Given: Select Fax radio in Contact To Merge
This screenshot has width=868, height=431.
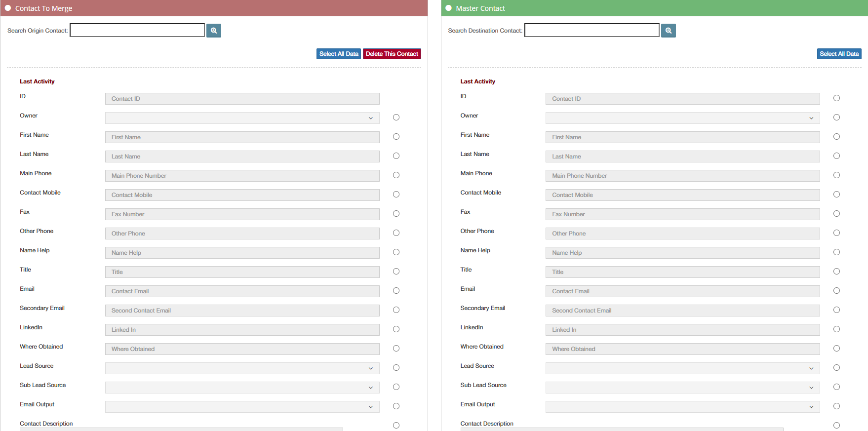Looking at the screenshot, I should [396, 214].
